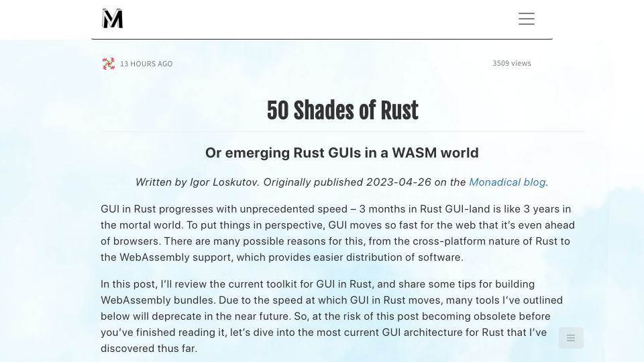
Task: Click the emerging Rust GUIs subtitle
Action: 342,153
